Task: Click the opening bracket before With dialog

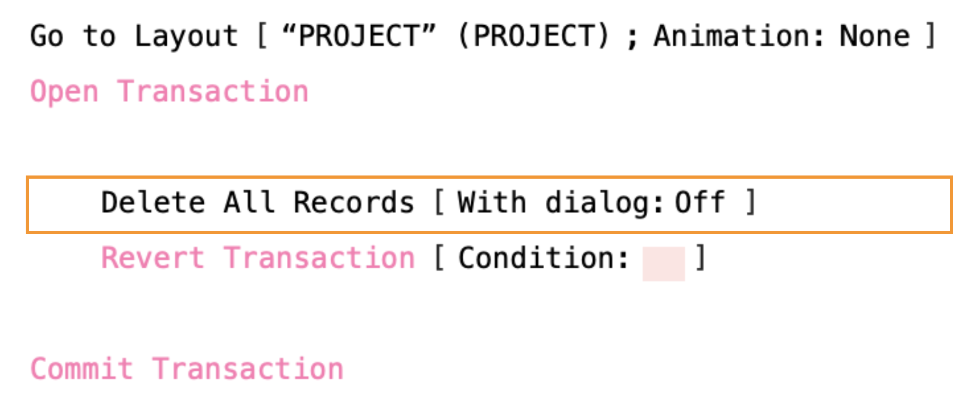Action: (x=439, y=203)
